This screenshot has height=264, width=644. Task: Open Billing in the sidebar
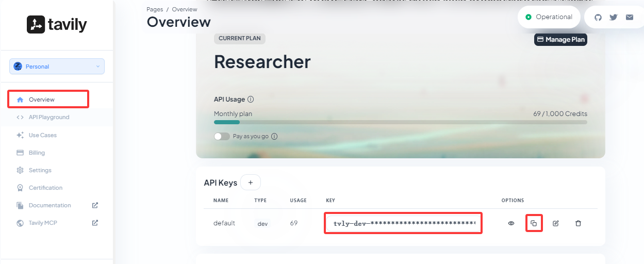pos(37,153)
